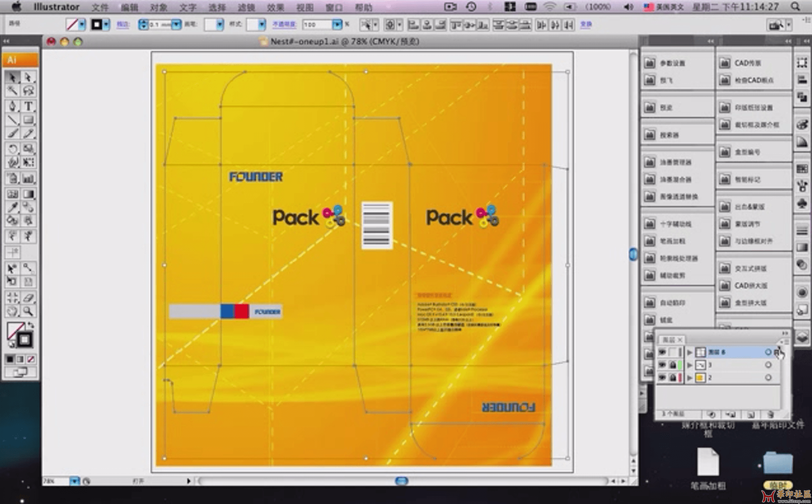Select the Eraser tool

pos(28,297)
